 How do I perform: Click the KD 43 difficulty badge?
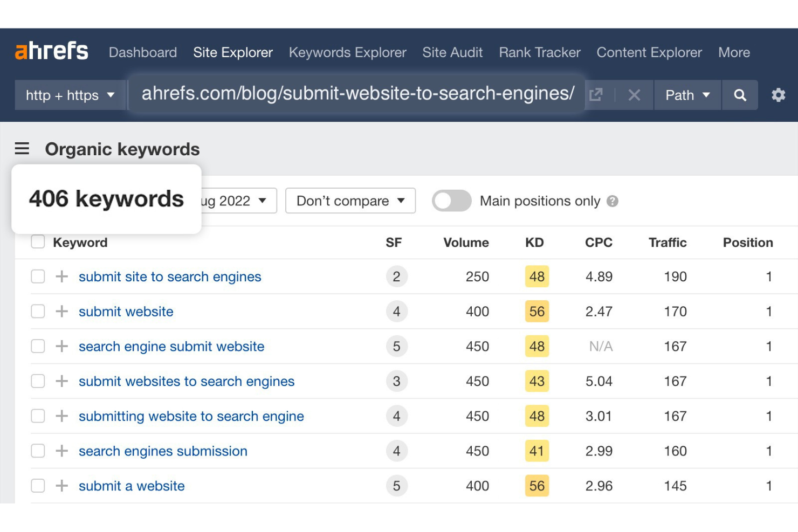pyautogui.click(x=536, y=381)
